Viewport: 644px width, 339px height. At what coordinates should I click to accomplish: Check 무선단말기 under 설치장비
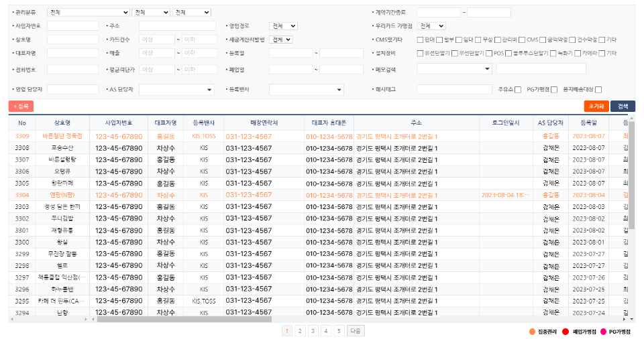pyautogui.click(x=455, y=54)
